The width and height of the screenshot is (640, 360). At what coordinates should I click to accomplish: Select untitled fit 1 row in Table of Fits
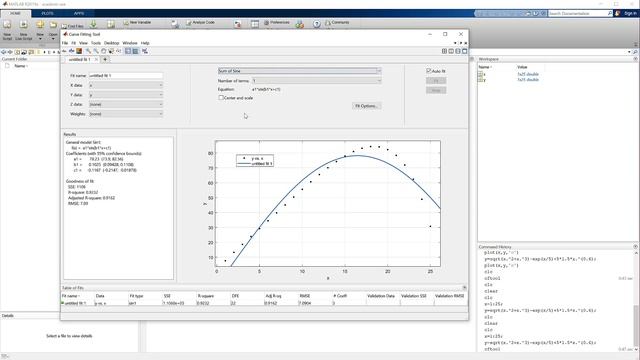[x=264, y=303]
